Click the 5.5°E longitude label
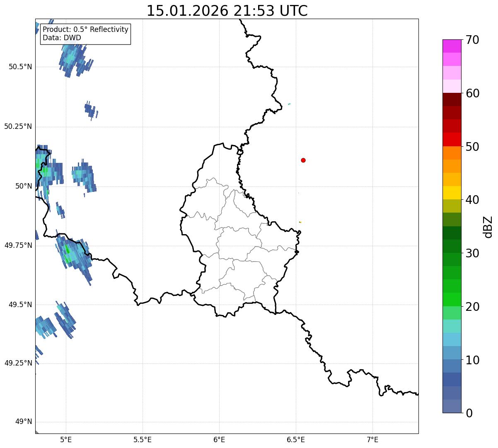This screenshot has height=448, width=498. 143,440
